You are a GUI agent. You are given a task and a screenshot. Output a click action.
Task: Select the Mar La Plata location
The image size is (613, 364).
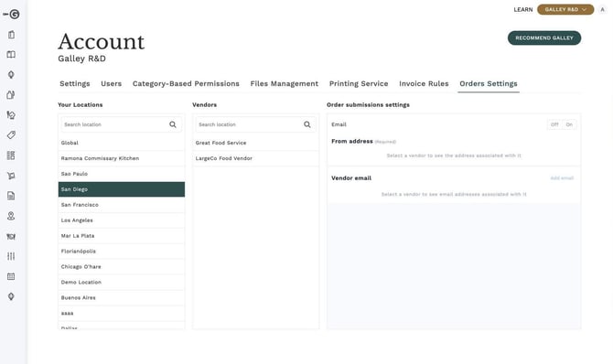[122, 236]
